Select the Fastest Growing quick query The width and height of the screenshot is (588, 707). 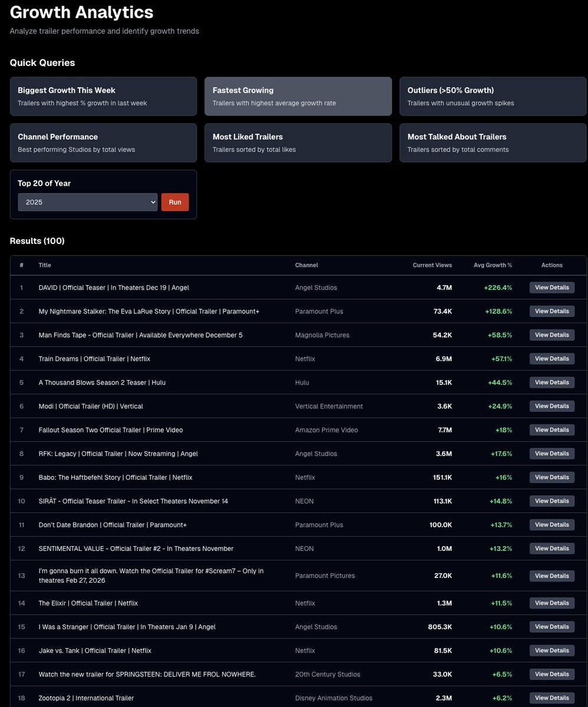tap(298, 96)
